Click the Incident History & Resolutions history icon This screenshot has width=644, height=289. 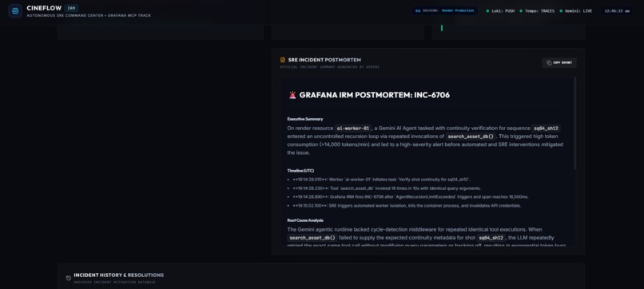click(x=69, y=278)
